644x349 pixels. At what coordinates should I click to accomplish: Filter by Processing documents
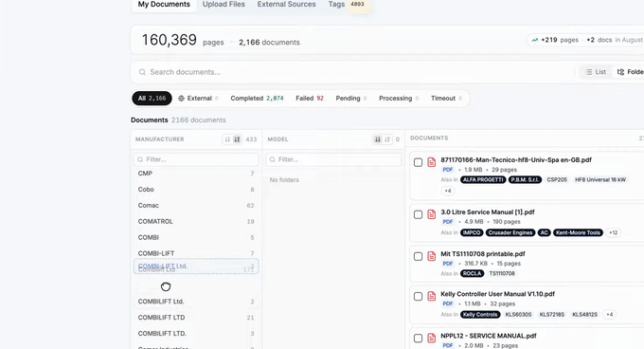pos(399,99)
